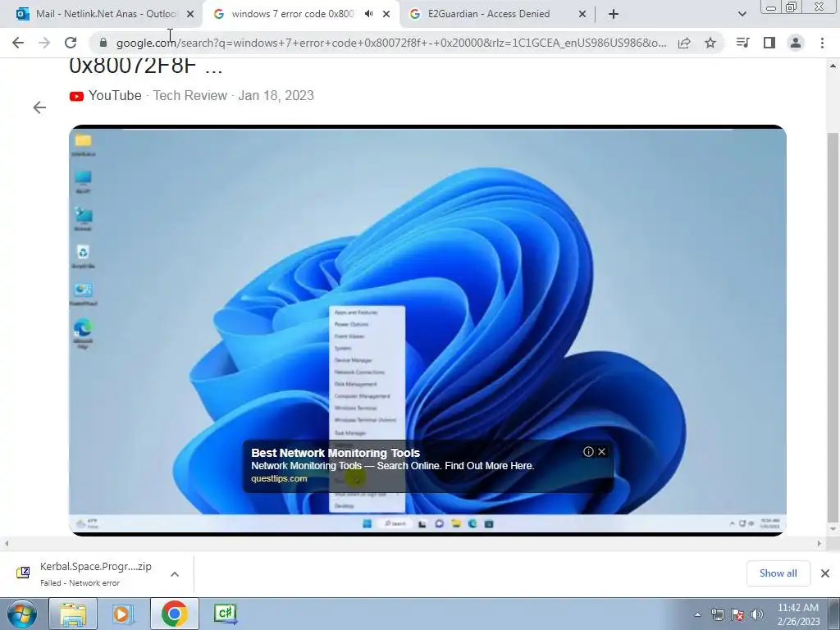Open the Chrome side panel

point(769,43)
